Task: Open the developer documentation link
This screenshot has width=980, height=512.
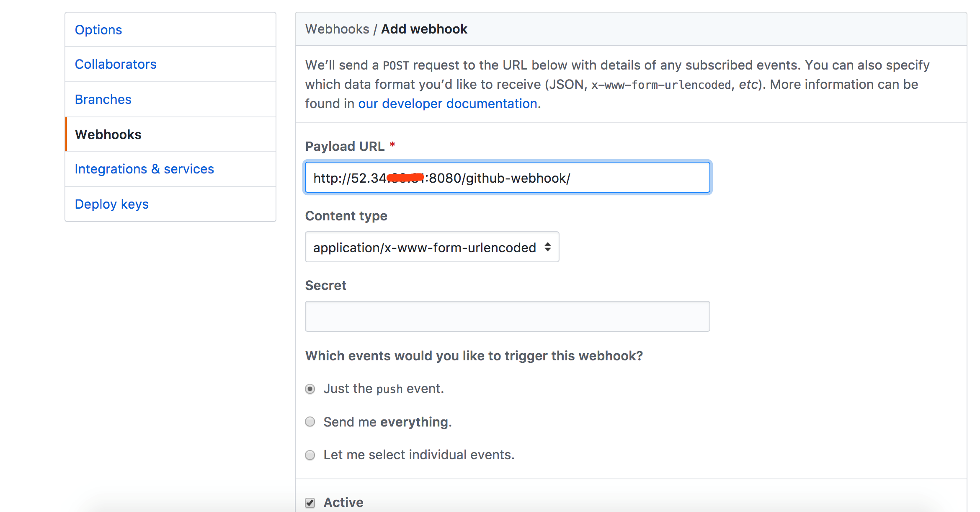Action: click(448, 103)
